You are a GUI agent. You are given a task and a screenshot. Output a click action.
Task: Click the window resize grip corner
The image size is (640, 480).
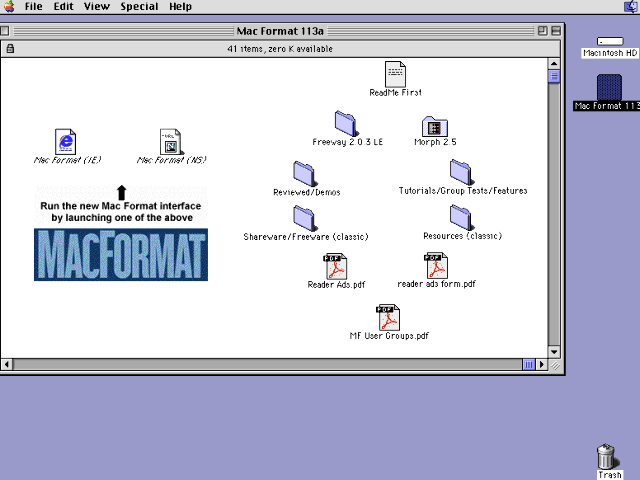click(x=554, y=365)
